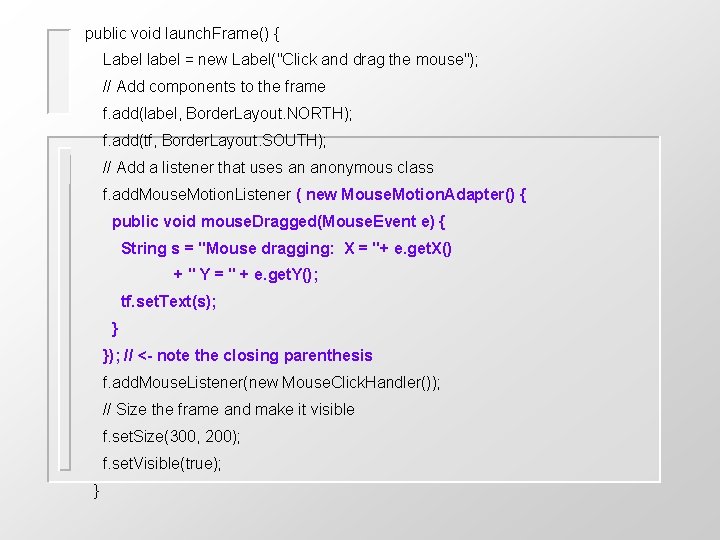This screenshot has height=540, width=720.
Task: Select the 'f.add(label, Border.Layout.NORTH);' line
Action: coord(227,114)
